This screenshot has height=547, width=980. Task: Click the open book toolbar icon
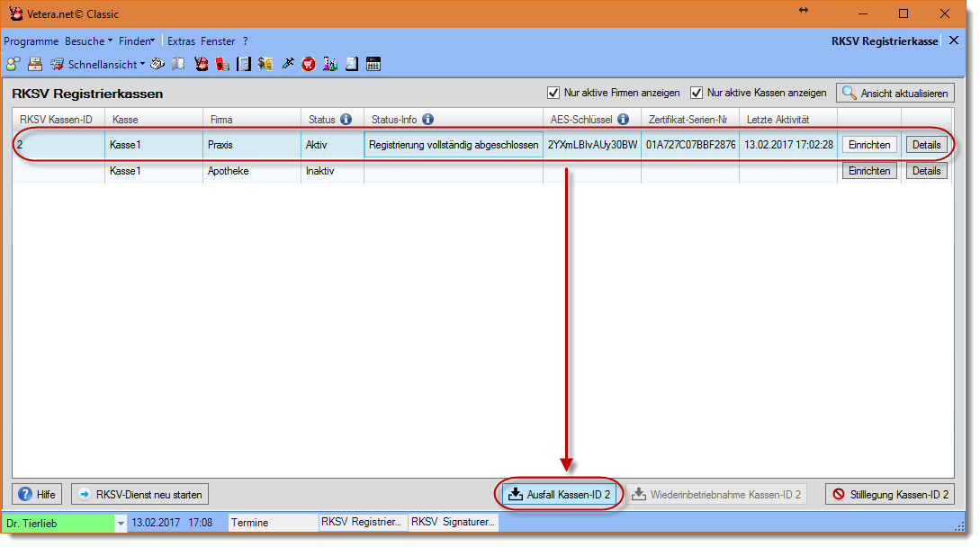[x=178, y=64]
